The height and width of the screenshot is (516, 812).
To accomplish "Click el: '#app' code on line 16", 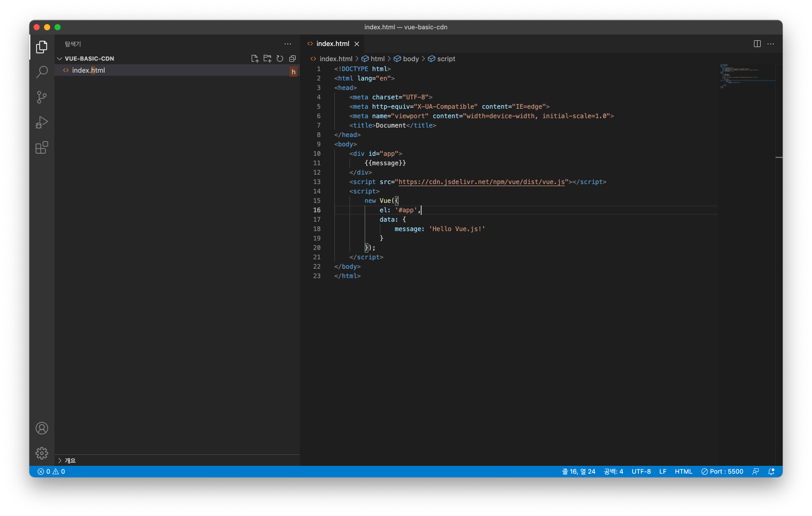I will pyautogui.click(x=400, y=210).
